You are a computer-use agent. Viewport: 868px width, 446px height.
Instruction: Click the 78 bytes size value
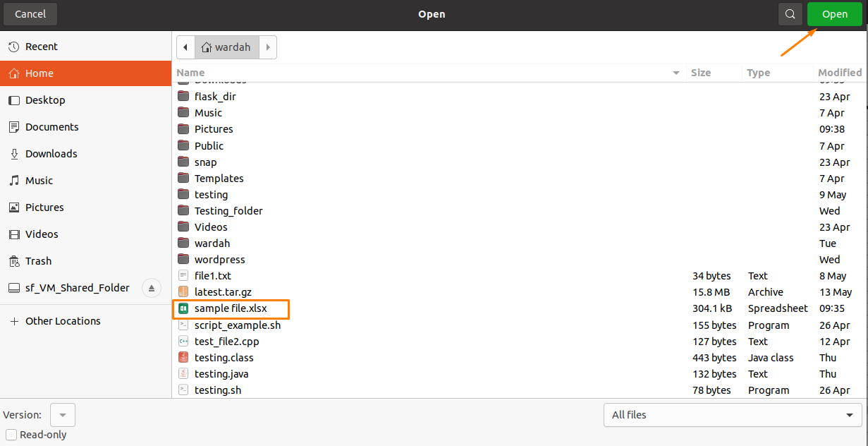pyautogui.click(x=711, y=390)
